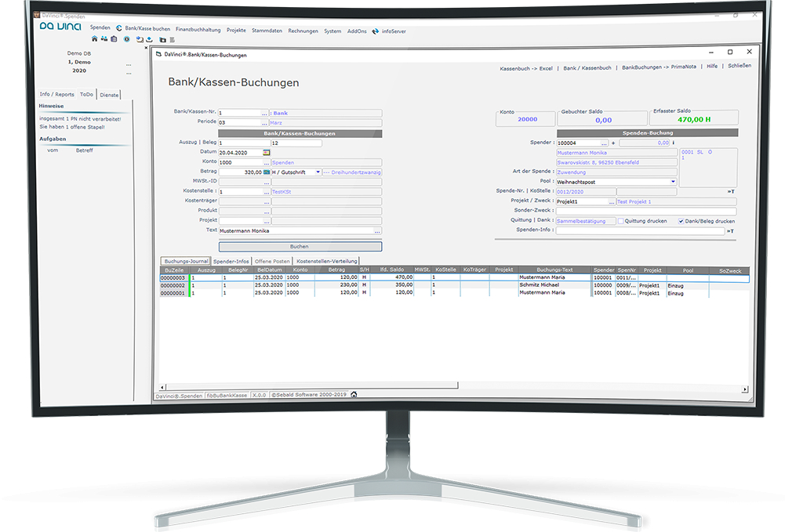785x532 pixels.
Task: Click the home icon in the status bar
Action: [x=354, y=395]
